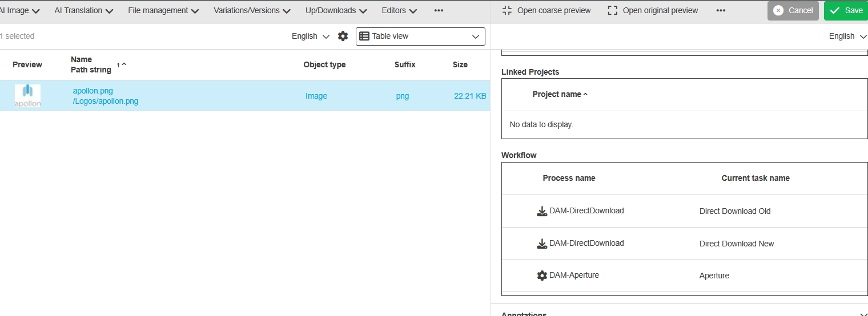Click the Direct Download New row download icon
Viewport: 868px width, 316px height.
tap(542, 244)
